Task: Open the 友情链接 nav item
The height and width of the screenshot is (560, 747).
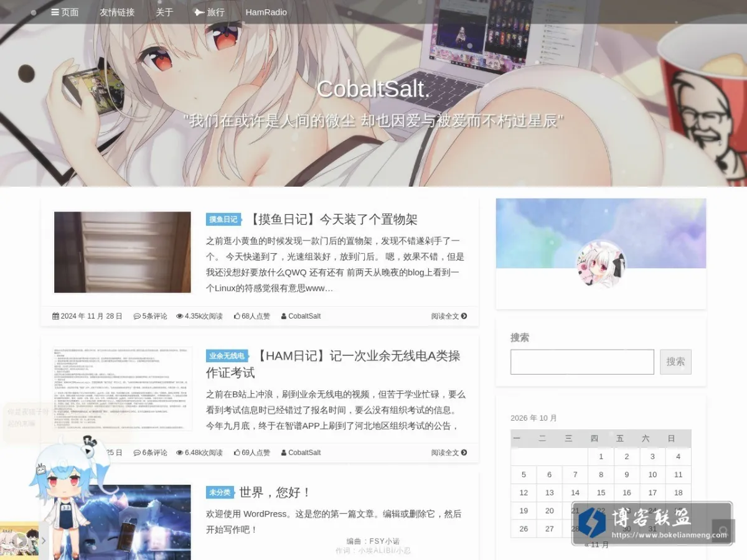Action: (x=117, y=12)
